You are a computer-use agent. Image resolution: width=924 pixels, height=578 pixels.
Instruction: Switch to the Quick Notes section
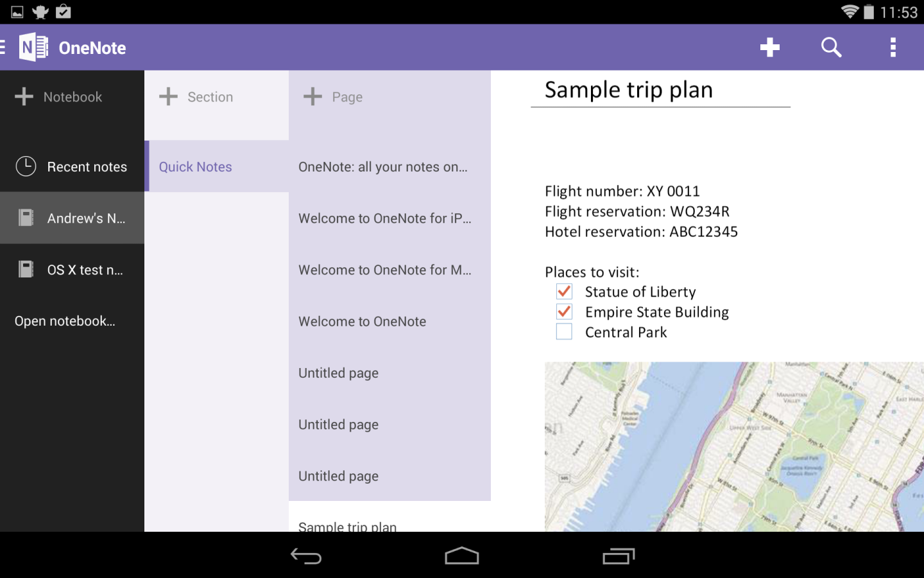pos(195,166)
